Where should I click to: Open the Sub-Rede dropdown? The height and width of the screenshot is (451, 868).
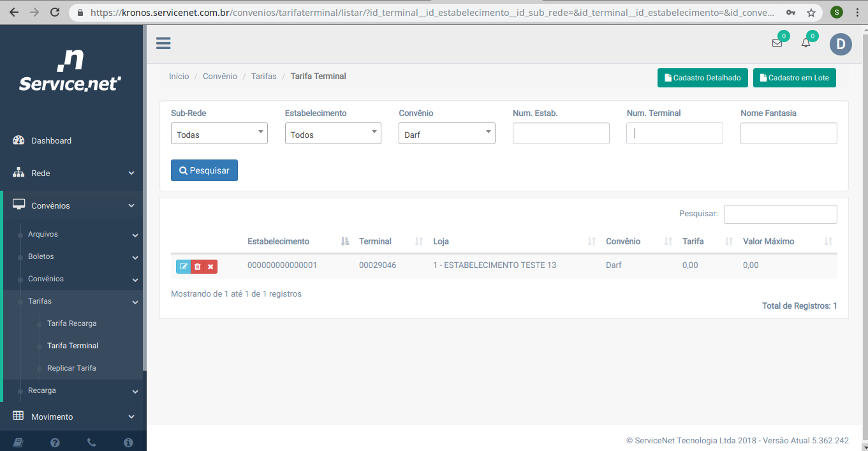coord(219,133)
